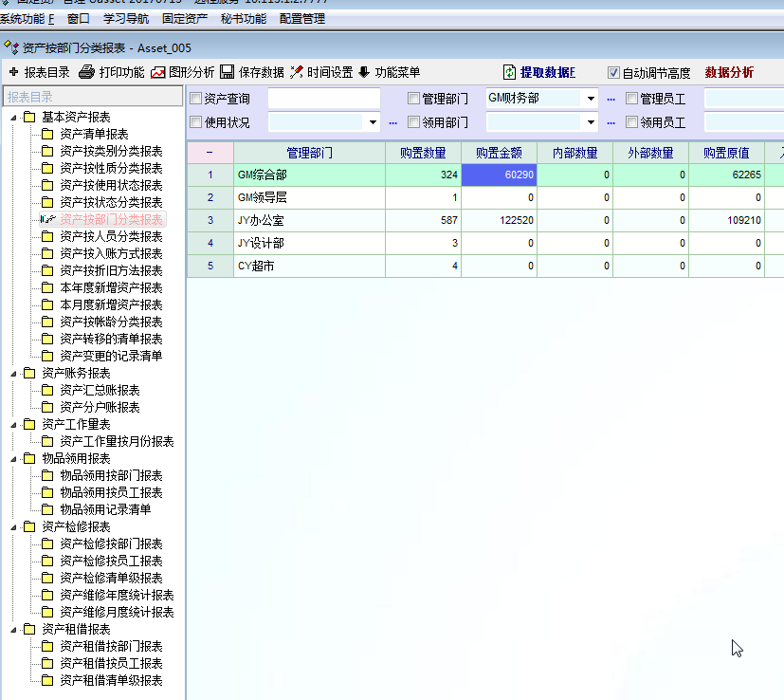Select 资产汇总账报表 in the tree
The height and width of the screenshot is (700, 784).
tap(100, 391)
